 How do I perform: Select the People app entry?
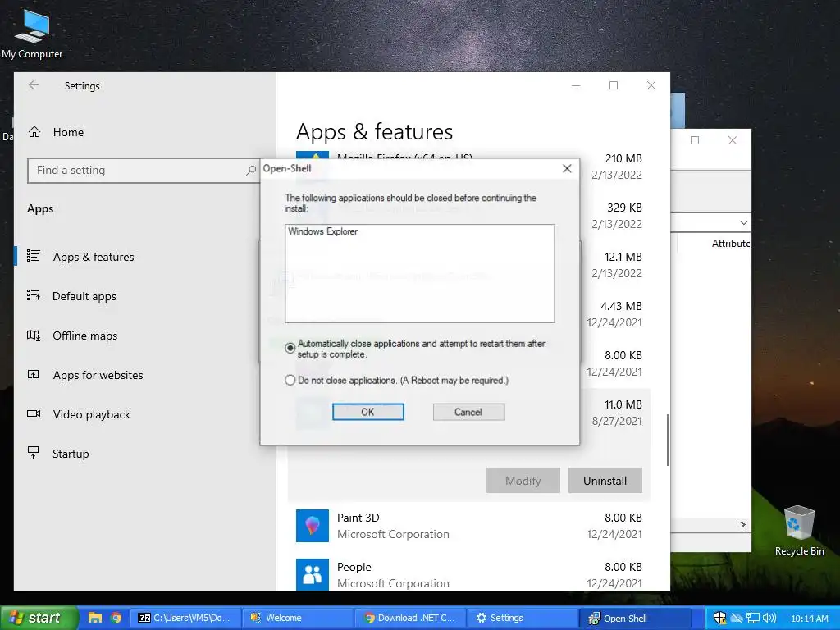coord(469,574)
